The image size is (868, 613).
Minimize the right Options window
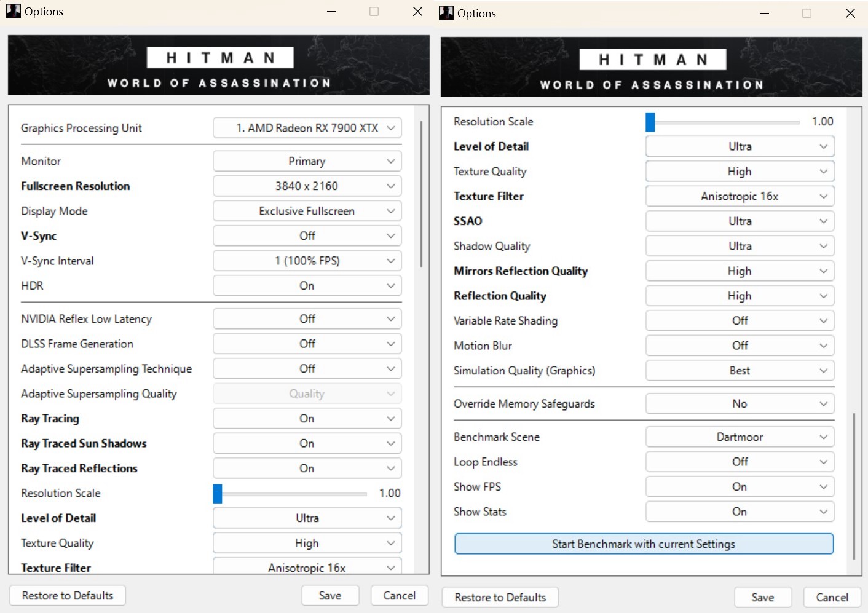(x=765, y=13)
